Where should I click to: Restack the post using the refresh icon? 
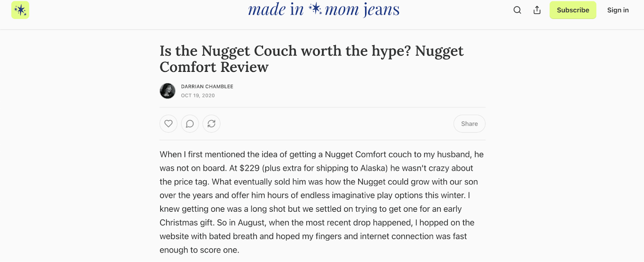tap(211, 123)
